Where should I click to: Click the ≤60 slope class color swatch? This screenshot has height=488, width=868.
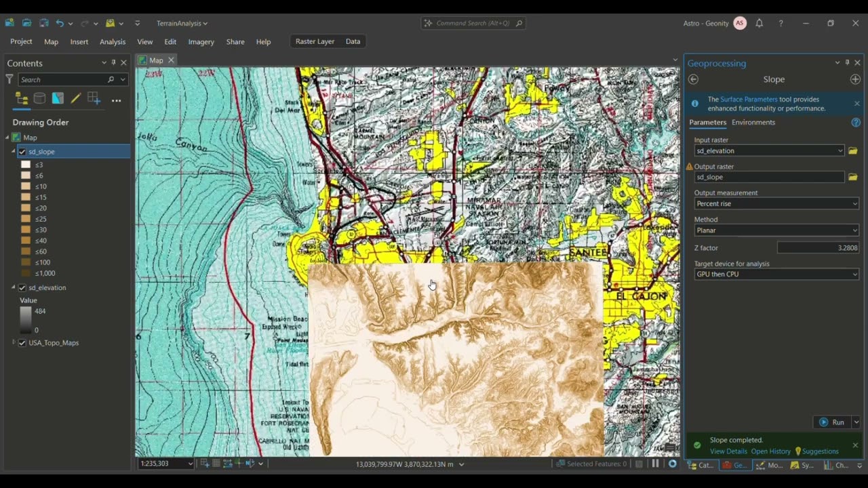coord(26,251)
